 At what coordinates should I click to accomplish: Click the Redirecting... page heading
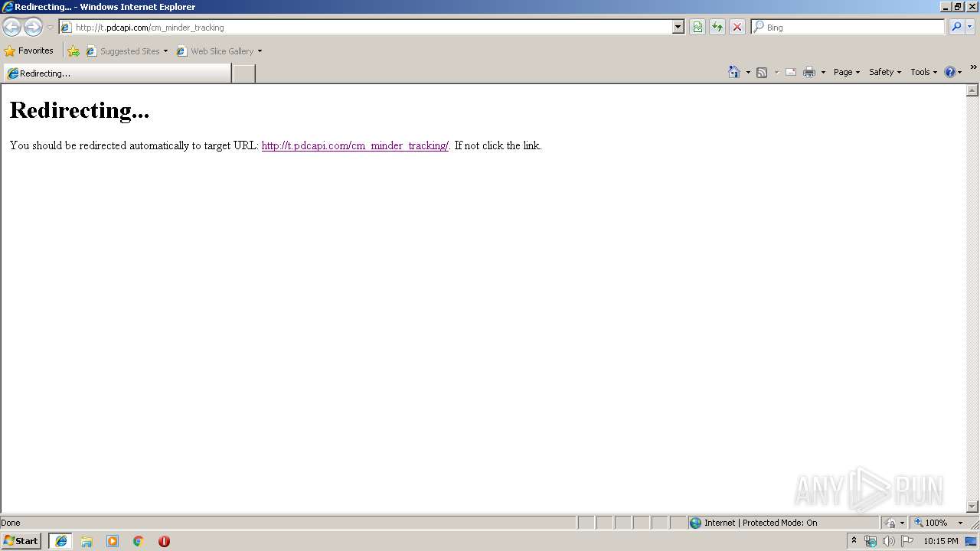point(79,110)
